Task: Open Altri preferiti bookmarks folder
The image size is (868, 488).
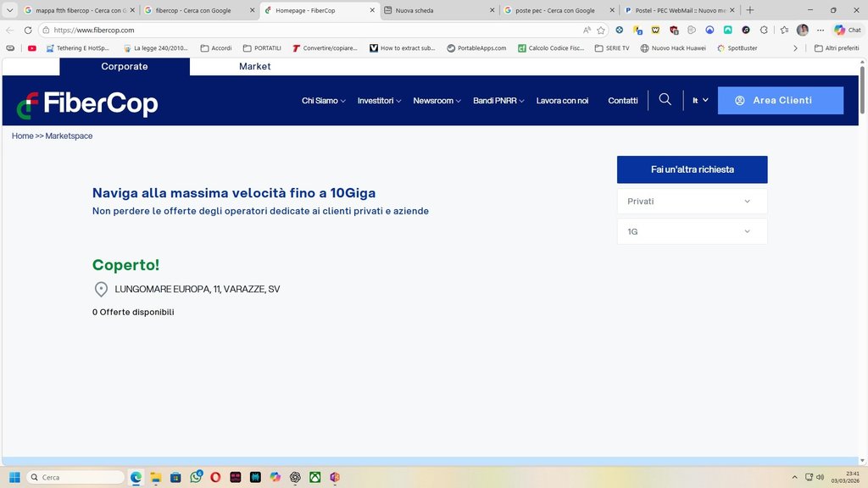Action: 837,48
